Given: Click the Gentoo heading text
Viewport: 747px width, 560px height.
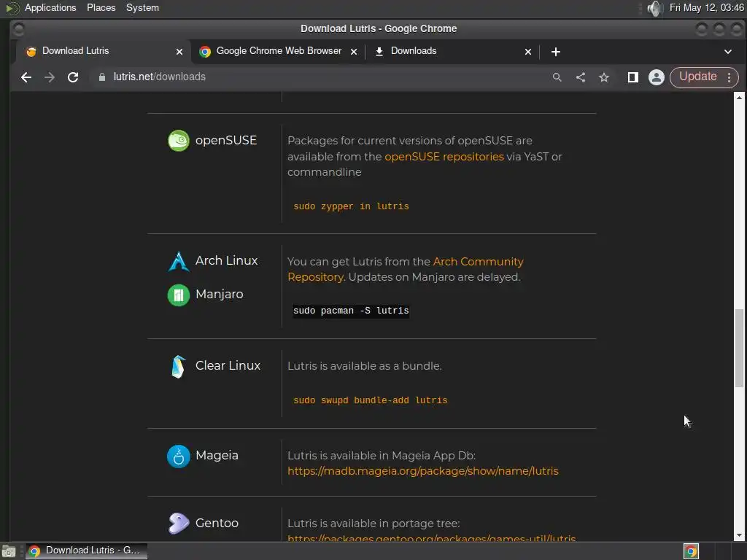Looking at the screenshot, I should pyautogui.click(x=217, y=523).
